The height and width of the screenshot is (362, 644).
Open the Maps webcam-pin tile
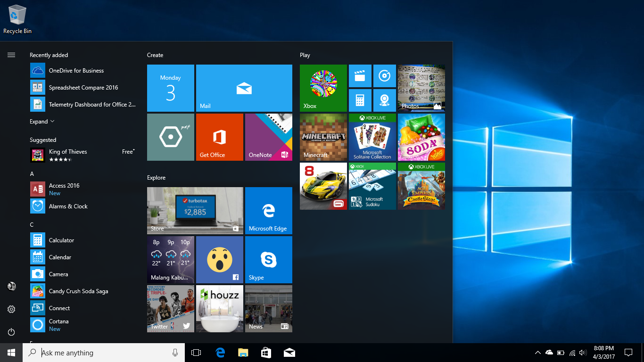(385, 100)
